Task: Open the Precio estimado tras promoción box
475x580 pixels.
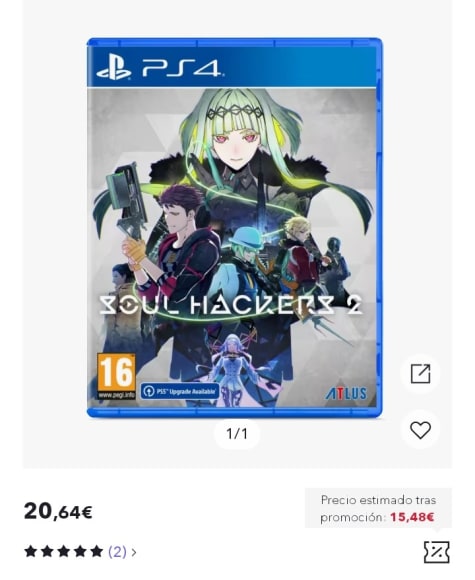Action: tap(378, 508)
